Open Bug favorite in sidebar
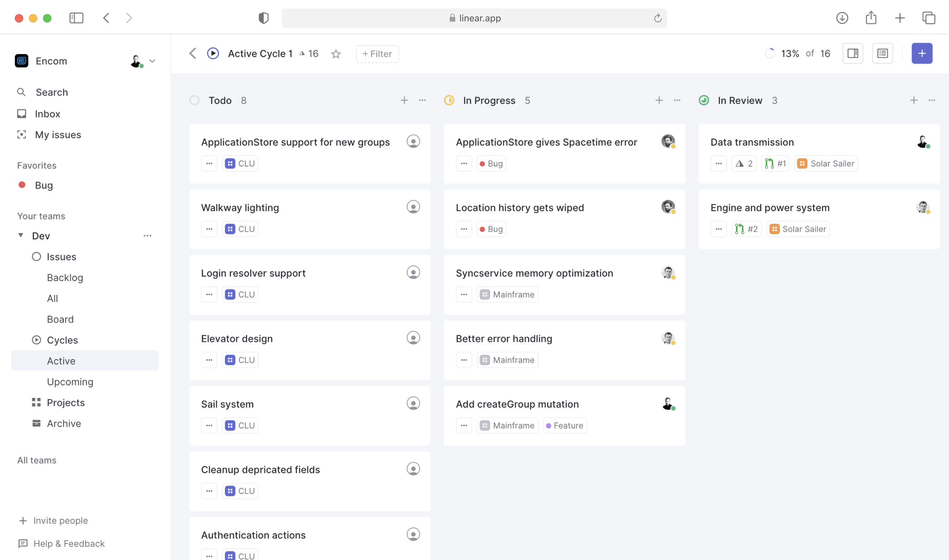Viewport: 949px width, 560px height. (x=36, y=185)
